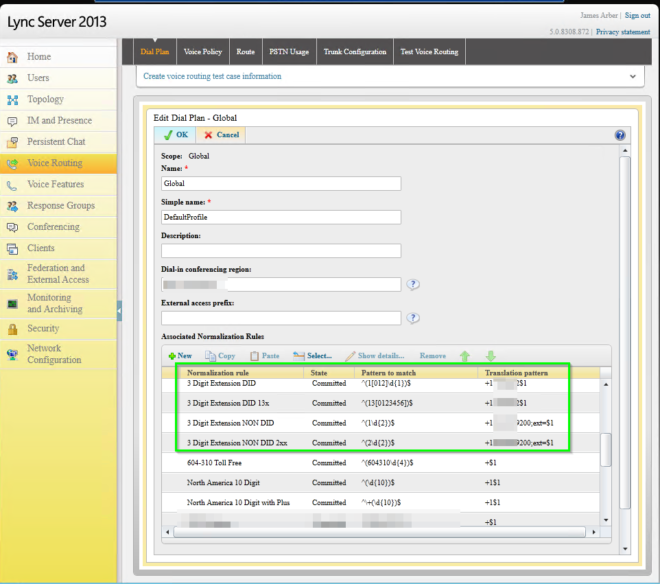The image size is (660, 584).
Task: Click help icon beside dial-in conferencing region
Action: pyautogui.click(x=413, y=284)
